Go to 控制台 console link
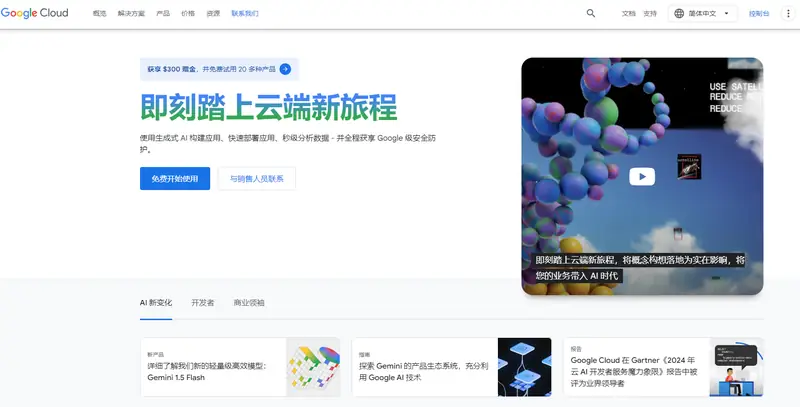This screenshot has width=800, height=407. pyautogui.click(x=759, y=14)
